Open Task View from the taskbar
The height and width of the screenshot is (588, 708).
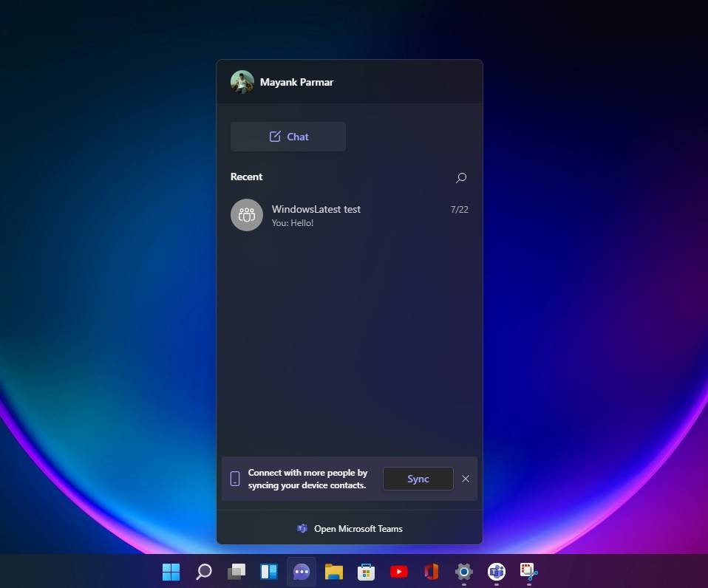coord(236,572)
